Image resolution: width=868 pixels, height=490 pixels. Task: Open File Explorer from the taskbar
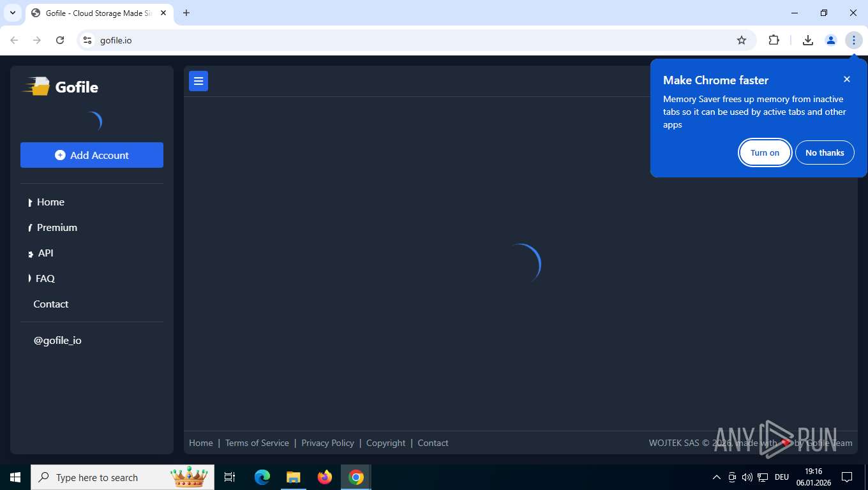point(293,477)
